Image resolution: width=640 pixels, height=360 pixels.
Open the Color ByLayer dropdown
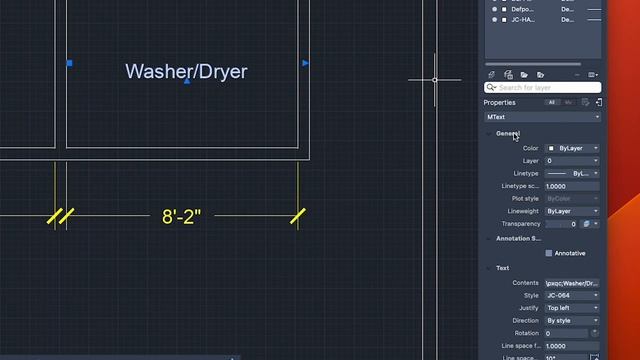(572, 148)
